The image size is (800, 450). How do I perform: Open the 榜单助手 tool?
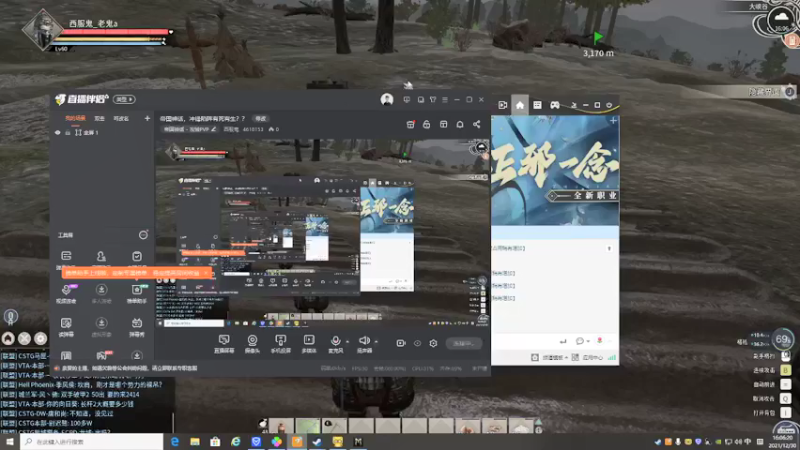(137, 294)
